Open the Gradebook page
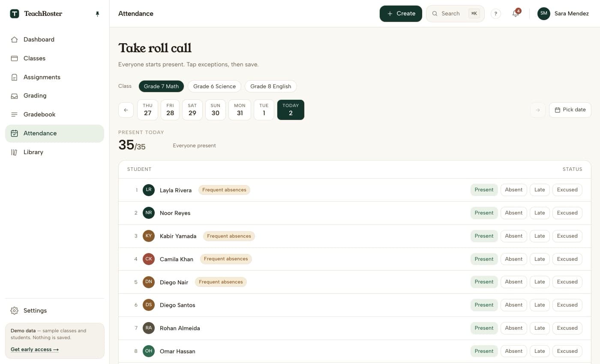 click(x=54, y=114)
